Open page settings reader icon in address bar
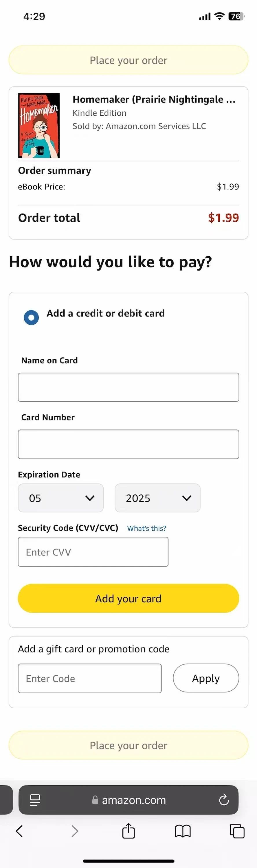 coord(35,800)
